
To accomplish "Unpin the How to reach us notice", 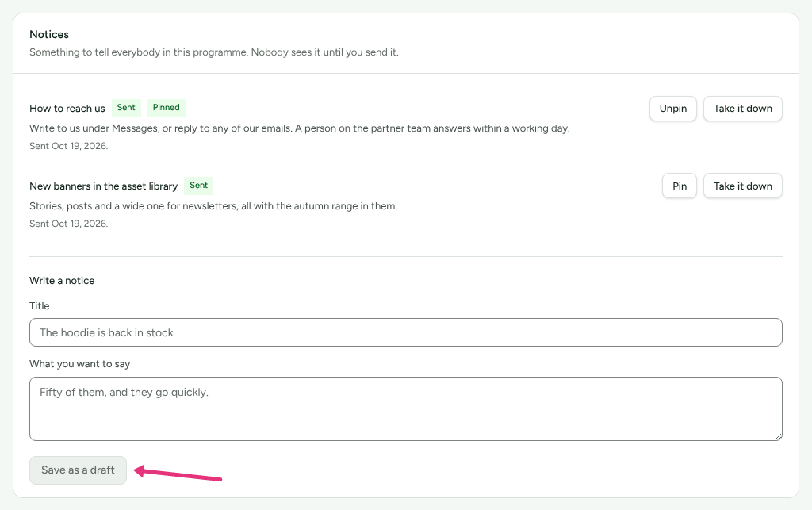I will (672, 109).
